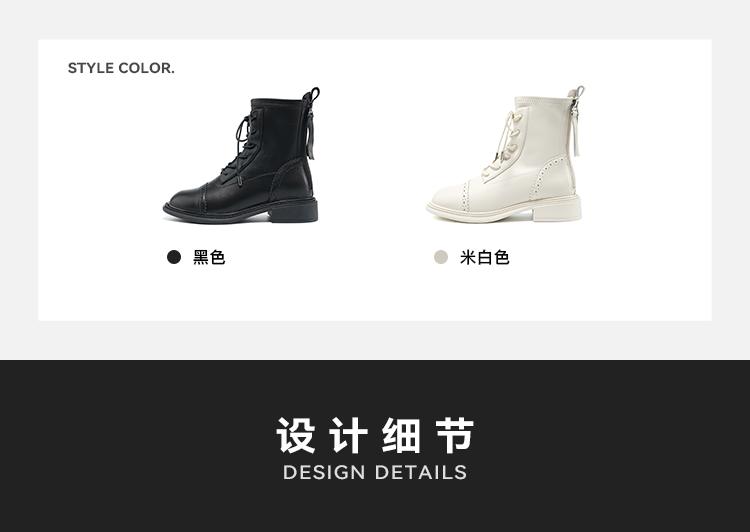Click the STYLE COLOR. heading
750x532 pixels.
click(121, 68)
